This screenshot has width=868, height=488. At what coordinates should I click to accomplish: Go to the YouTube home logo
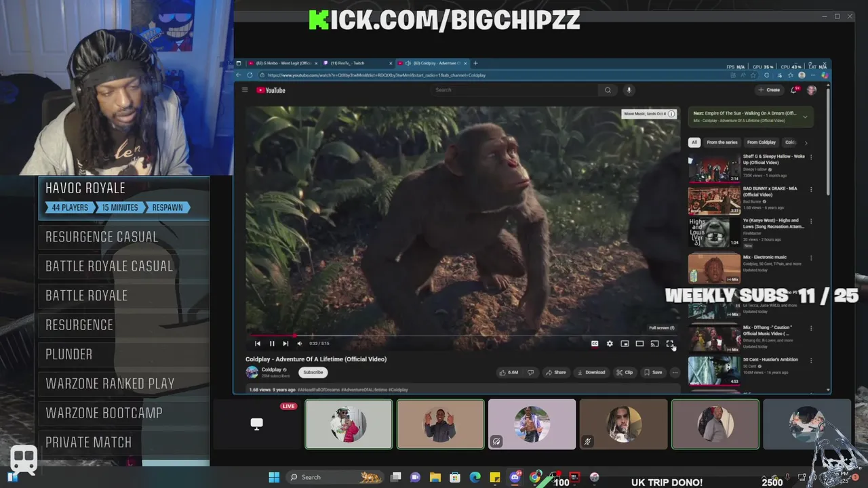[x=271, y=90]
